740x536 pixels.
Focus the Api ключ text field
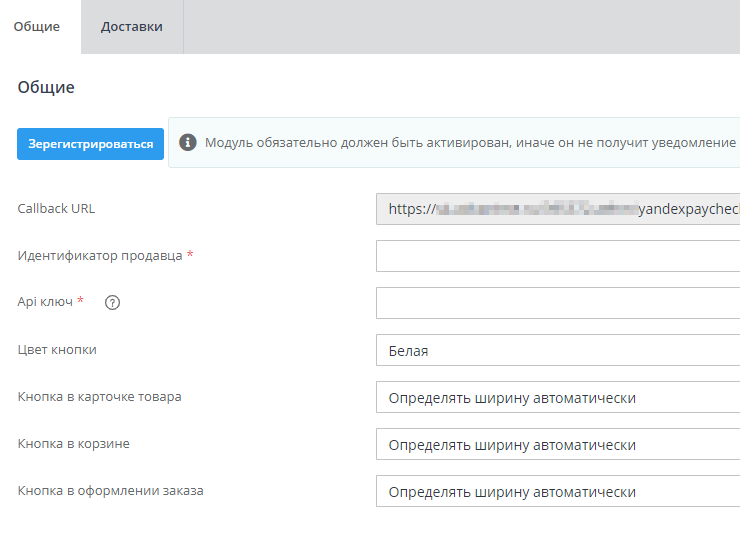click(x=558, y=303)
